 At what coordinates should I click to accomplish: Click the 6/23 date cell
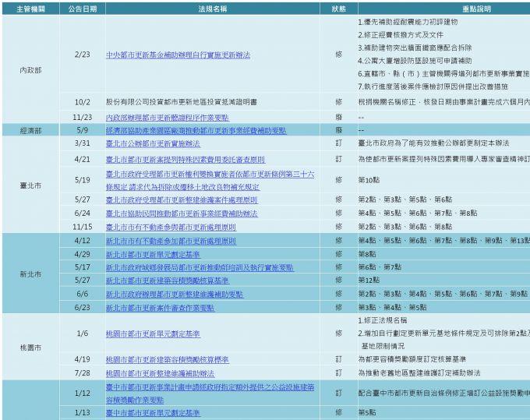[x=83, y=307]
